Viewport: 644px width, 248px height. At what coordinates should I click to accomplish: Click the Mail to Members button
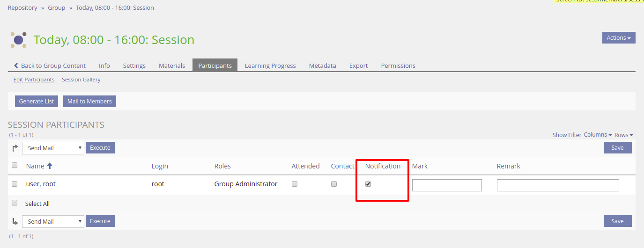[x=89, y=102]
